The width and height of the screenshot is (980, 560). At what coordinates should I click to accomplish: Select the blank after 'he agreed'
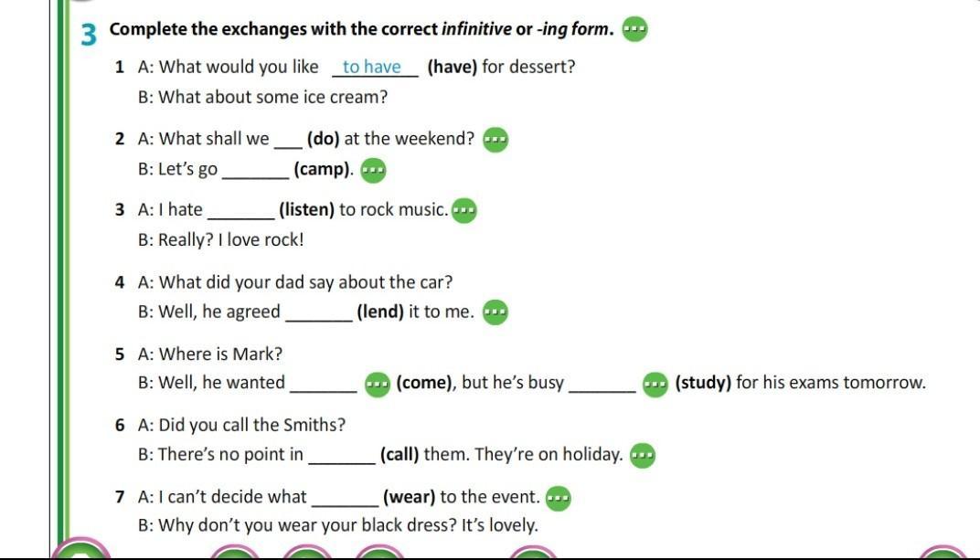319,314
